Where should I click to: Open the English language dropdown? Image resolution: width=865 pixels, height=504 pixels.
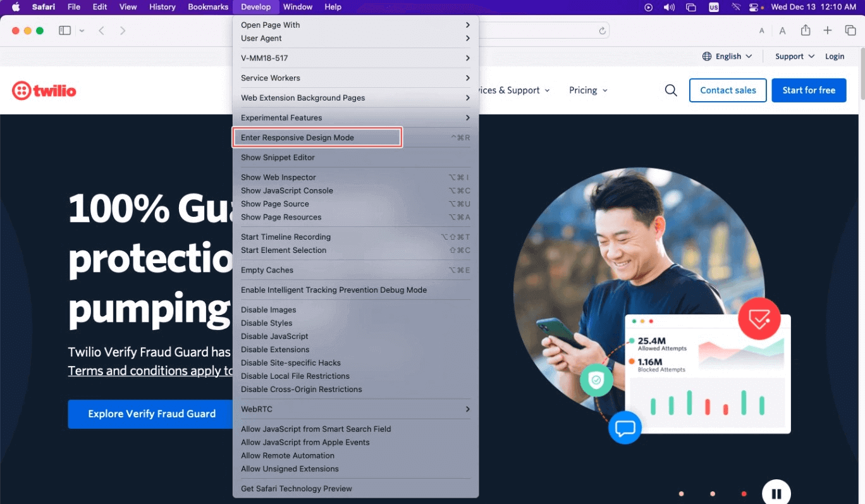tap(727, 56)
